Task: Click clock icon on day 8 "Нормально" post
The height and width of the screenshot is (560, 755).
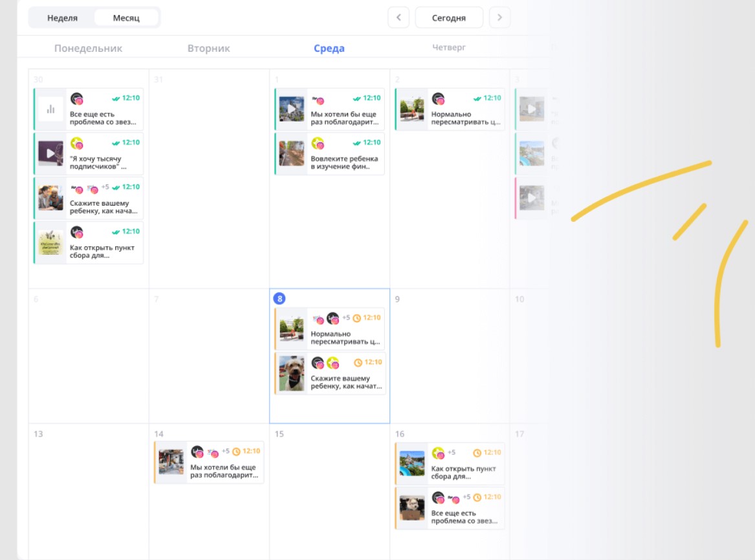Action: pyautogui.click(x=356, y=318)
